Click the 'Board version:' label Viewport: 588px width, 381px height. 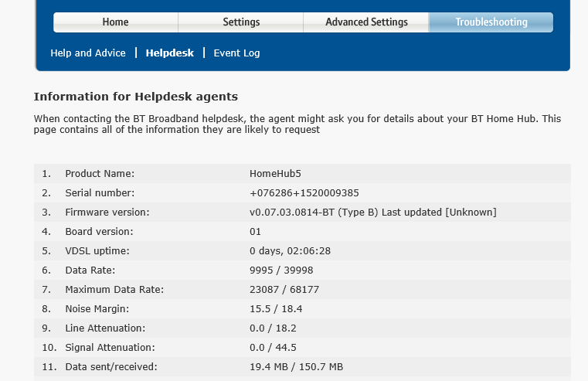click(x=99, y=231)
